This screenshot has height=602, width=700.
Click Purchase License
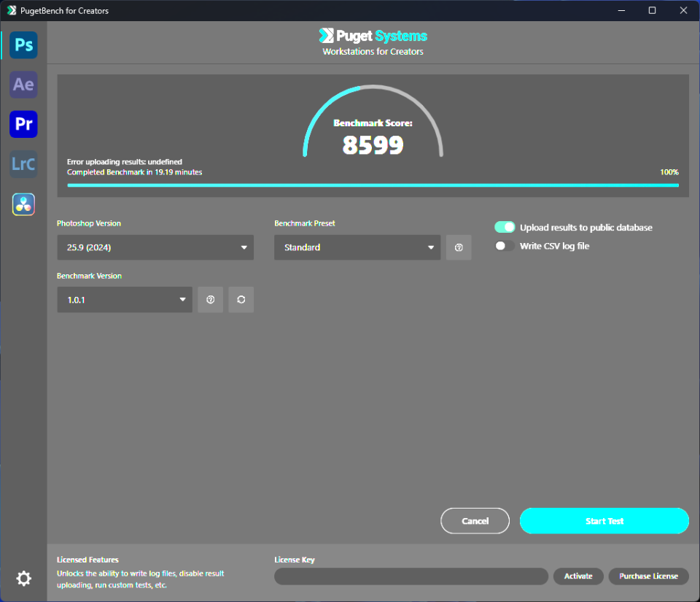[648, 576]
